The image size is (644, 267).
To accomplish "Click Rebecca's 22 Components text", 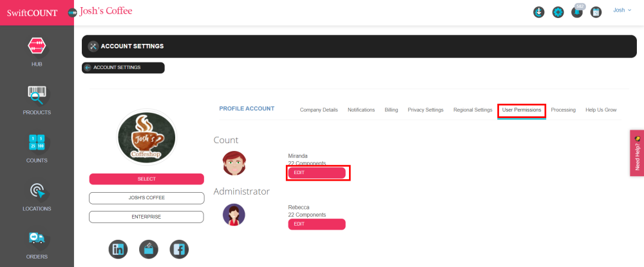I will (307, 215).
